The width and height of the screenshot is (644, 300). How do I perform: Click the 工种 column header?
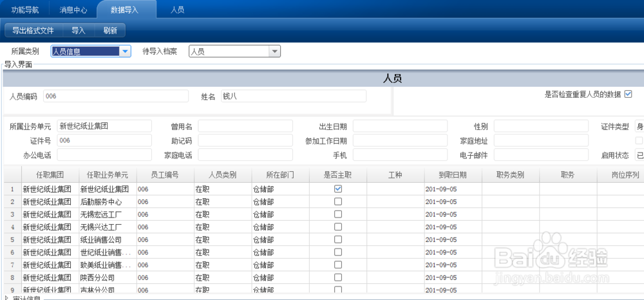point(395,175)
